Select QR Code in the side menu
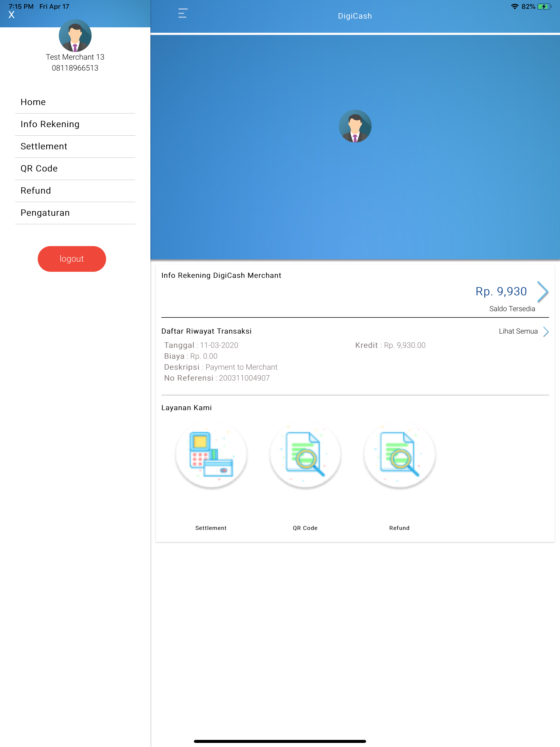560x747 pixels. click(75, 168)
